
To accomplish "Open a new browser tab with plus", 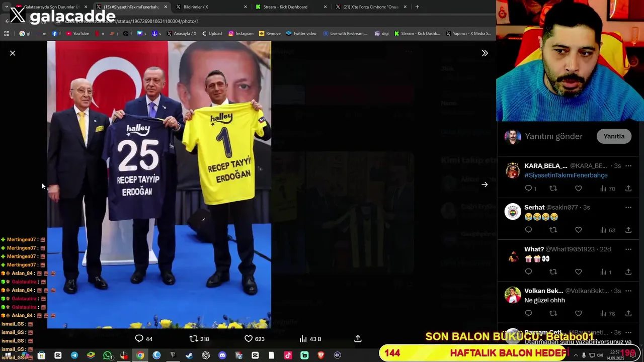I will [x=417, y=7].
